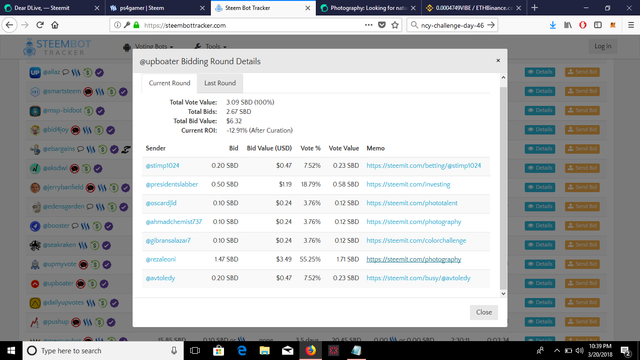640x360 pixels.
Task: Open @oscardjld sender link
Action: [x=161, y=203]
